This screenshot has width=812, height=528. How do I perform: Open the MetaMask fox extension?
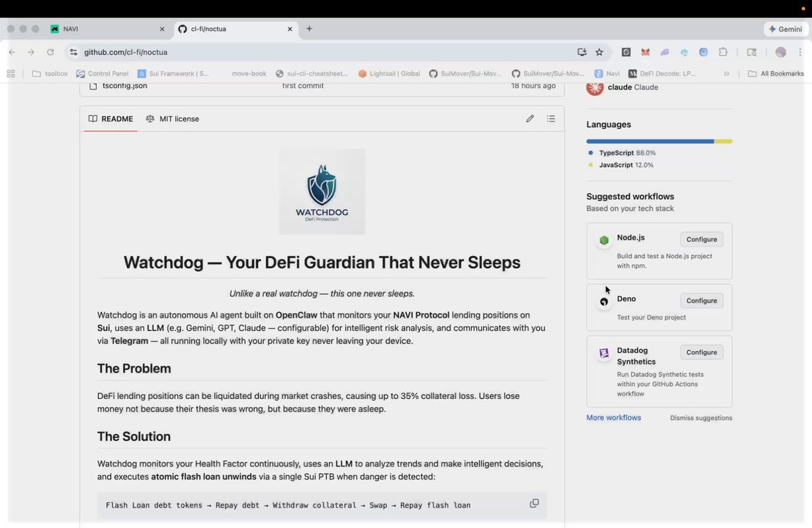tap(645, 52)
